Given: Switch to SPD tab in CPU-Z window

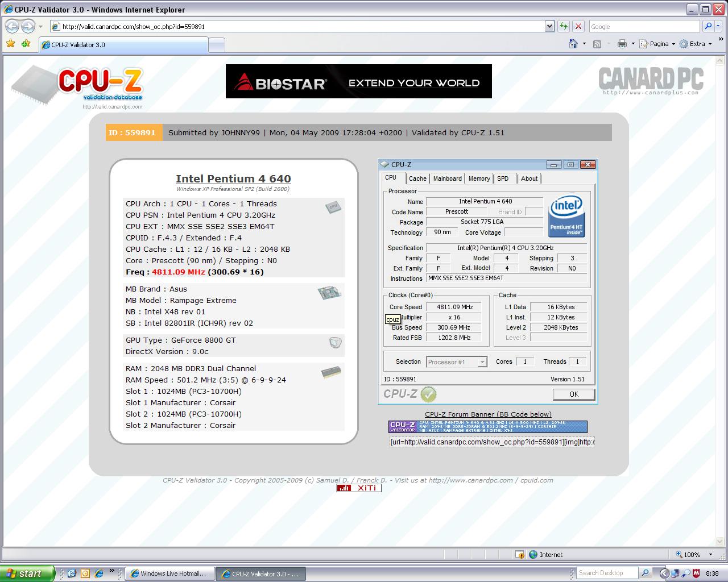Looking at the screenshot, I should (503, 178).
